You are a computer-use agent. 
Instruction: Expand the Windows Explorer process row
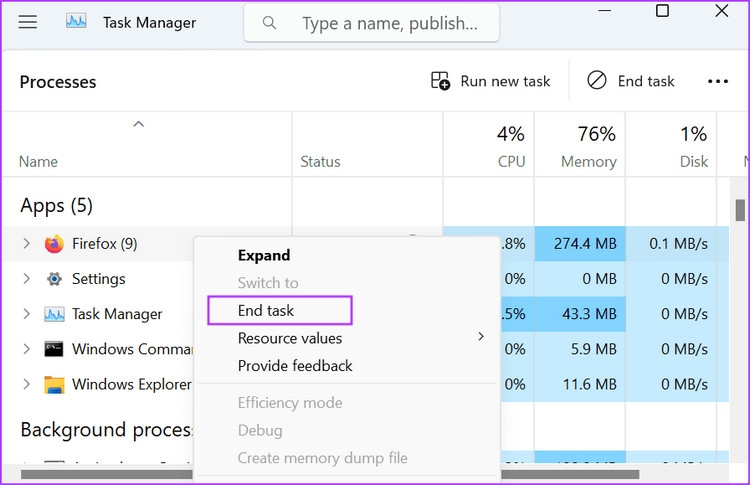click(x=27, y=384)
